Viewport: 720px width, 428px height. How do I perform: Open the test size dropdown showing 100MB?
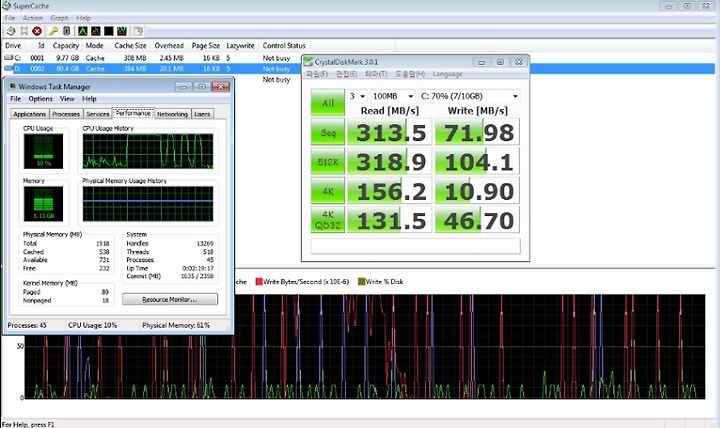393,96
